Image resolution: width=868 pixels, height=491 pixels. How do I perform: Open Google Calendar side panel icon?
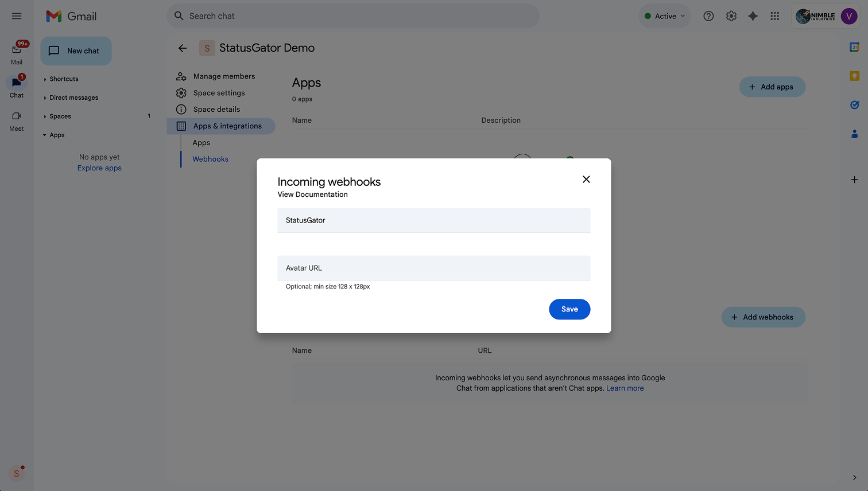click(x=854, y=48)
